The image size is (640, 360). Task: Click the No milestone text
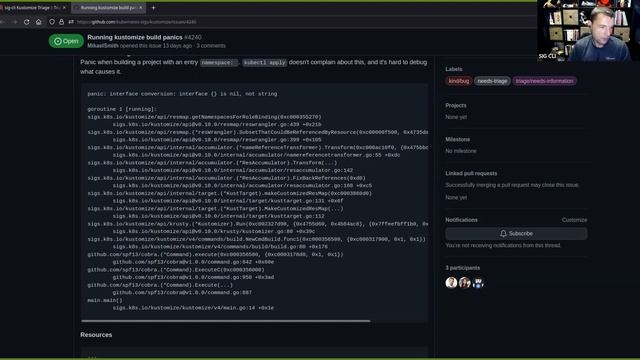click(461, 151)
